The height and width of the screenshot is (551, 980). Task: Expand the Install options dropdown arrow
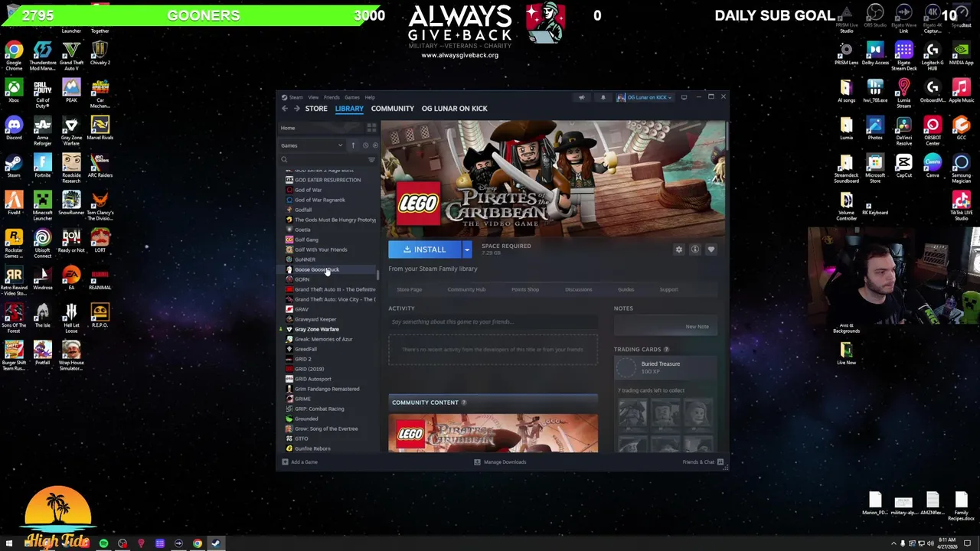point(466,249)
